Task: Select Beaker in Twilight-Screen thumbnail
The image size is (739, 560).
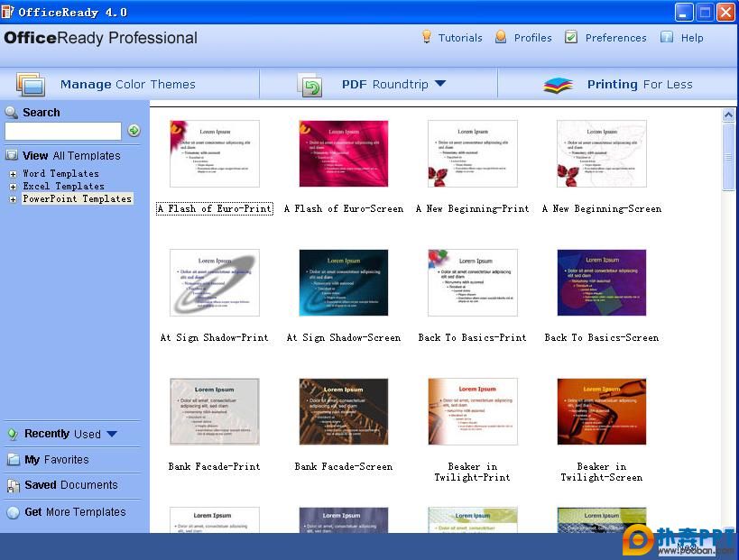Action: coord(602,411)
